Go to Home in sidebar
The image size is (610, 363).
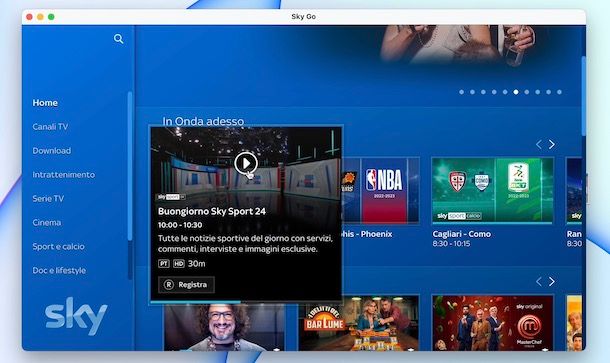[45, 103]
